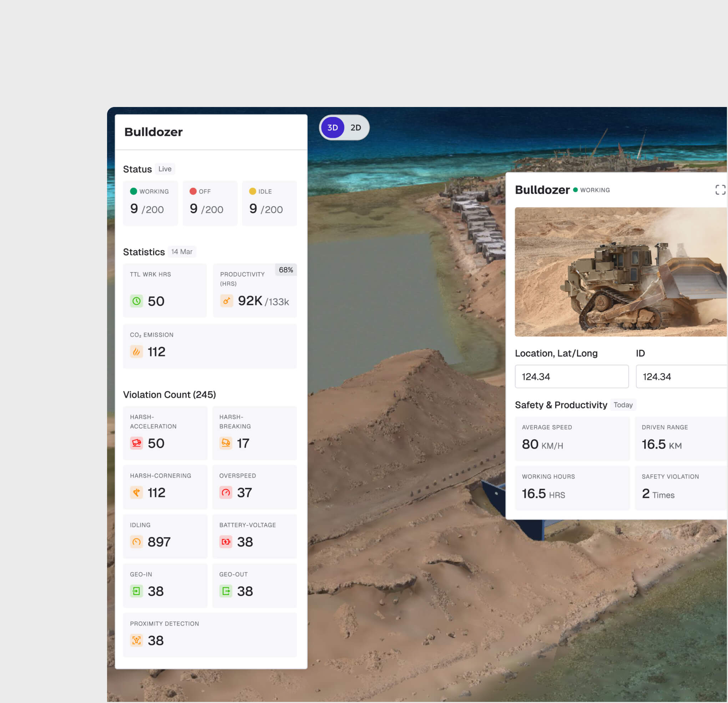Toggle the Live status indicator

165,169
